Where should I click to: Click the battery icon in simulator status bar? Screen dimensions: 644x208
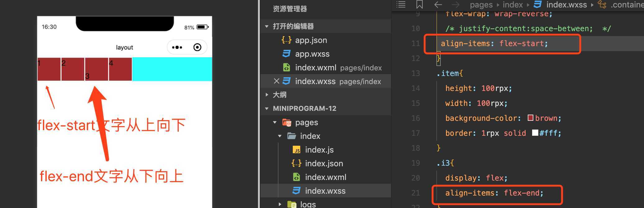[203, 27]
